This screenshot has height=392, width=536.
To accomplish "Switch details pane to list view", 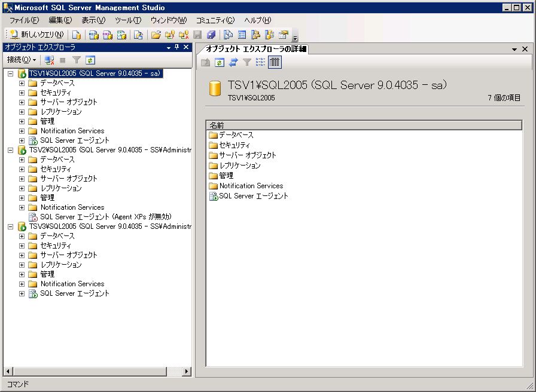I will pyautogui.click(x=260, y=62).
